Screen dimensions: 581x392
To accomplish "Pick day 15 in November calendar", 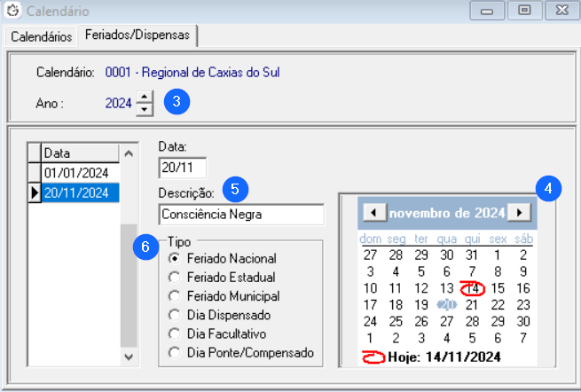I will 498,288.
